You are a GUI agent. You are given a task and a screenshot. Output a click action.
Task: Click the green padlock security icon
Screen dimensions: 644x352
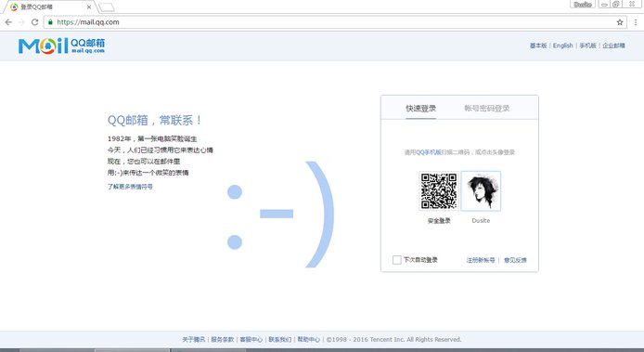50,22
